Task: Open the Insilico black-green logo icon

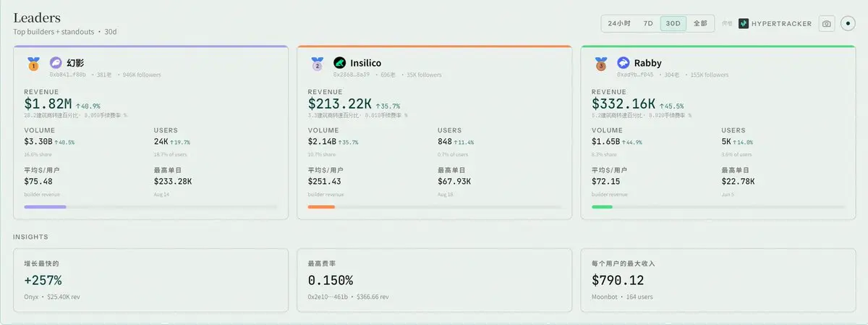Action: (x=339, y=63)
